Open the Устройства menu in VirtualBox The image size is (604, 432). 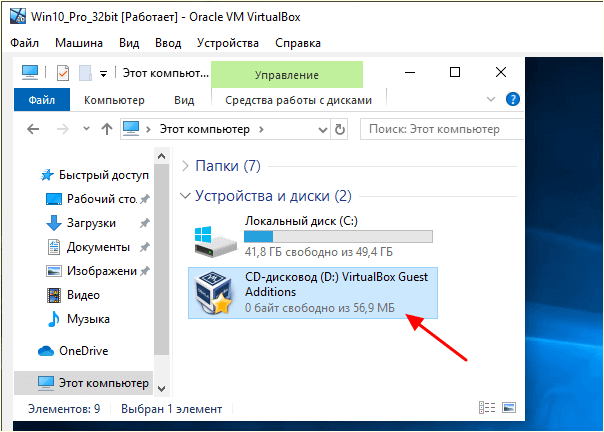click(x=228, y=43)
